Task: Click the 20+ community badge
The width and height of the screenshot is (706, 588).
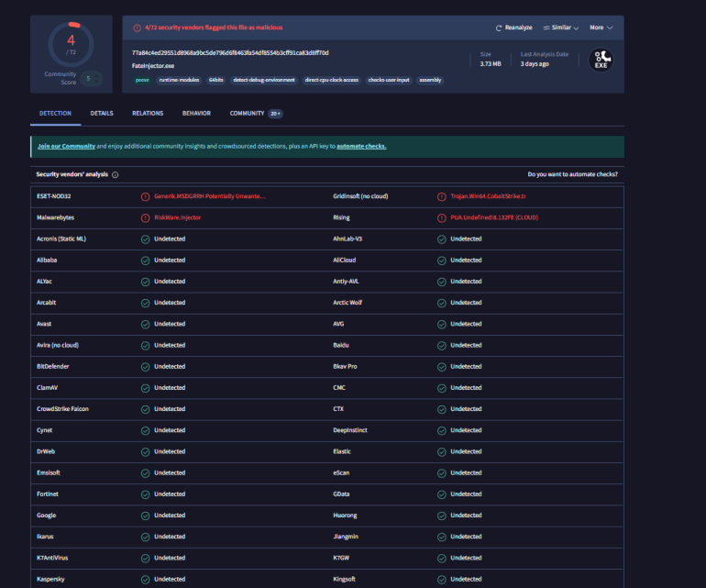Action: coord(276,114)
